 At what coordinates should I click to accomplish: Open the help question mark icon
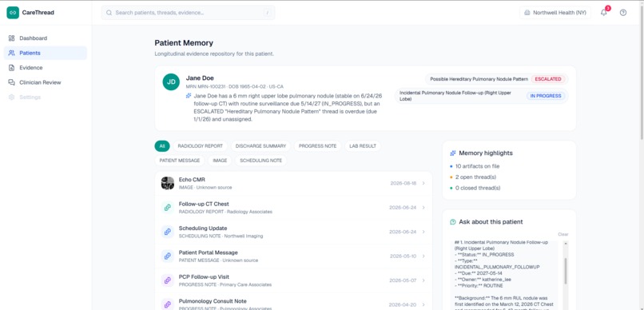pos(623,13)
